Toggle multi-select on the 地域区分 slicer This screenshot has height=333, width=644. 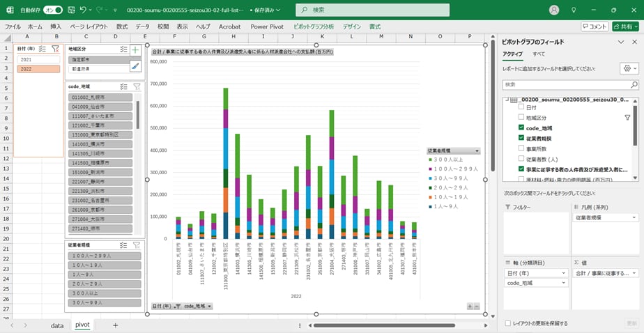(123, 49)
